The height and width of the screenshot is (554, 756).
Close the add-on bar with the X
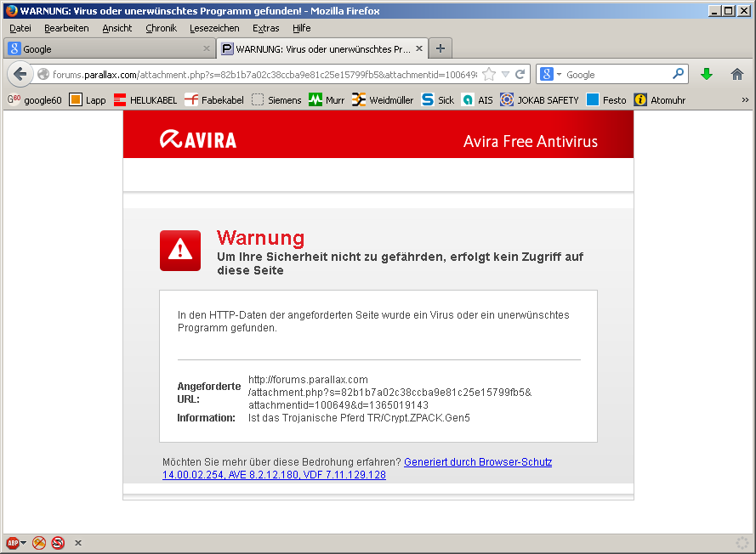[x=78, y=543]
